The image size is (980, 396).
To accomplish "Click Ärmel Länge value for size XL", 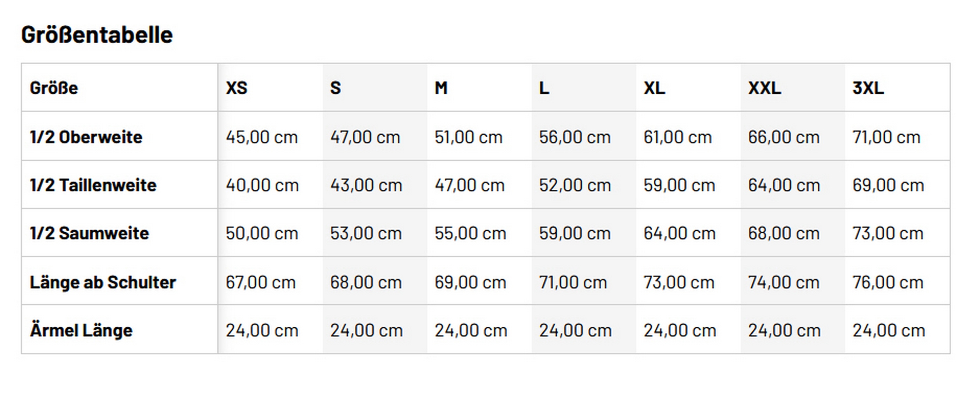I will pyautogui.click(x=680, y=330).
